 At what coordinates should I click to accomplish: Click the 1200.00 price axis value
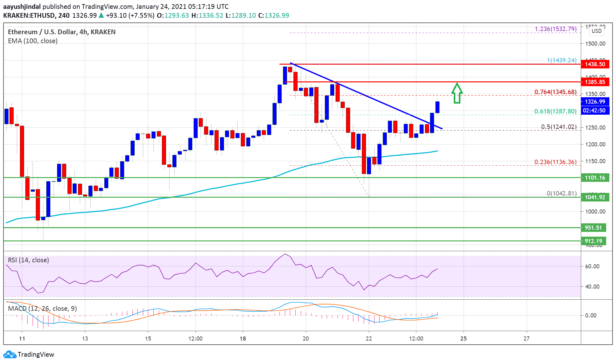pos(595,144)
